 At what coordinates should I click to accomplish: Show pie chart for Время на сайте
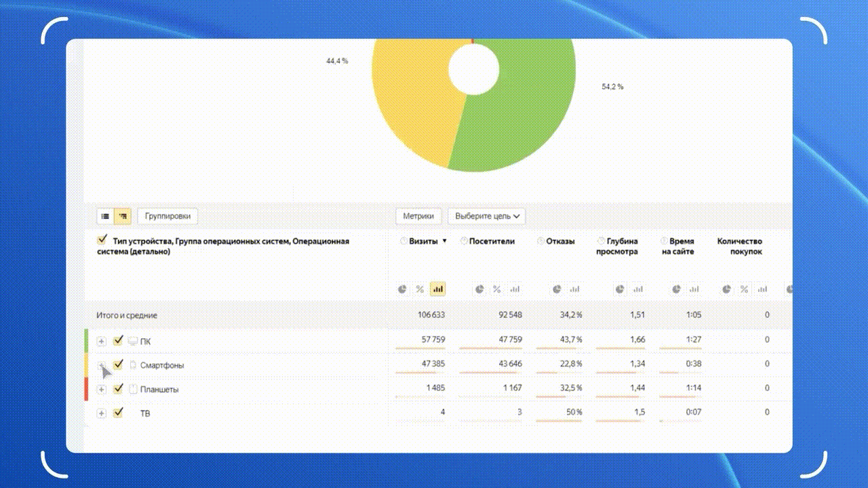pyautogui.click(x=676, y=289)
